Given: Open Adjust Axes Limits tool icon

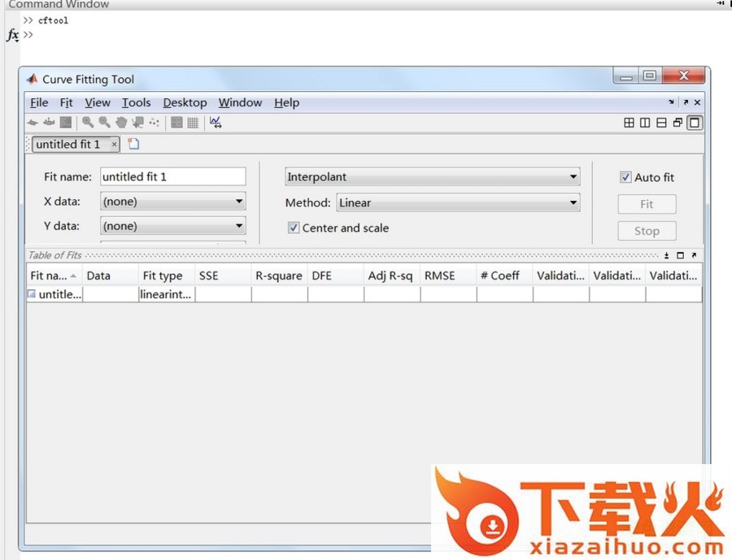Looking at the screenshot, I should coord(216,123).
